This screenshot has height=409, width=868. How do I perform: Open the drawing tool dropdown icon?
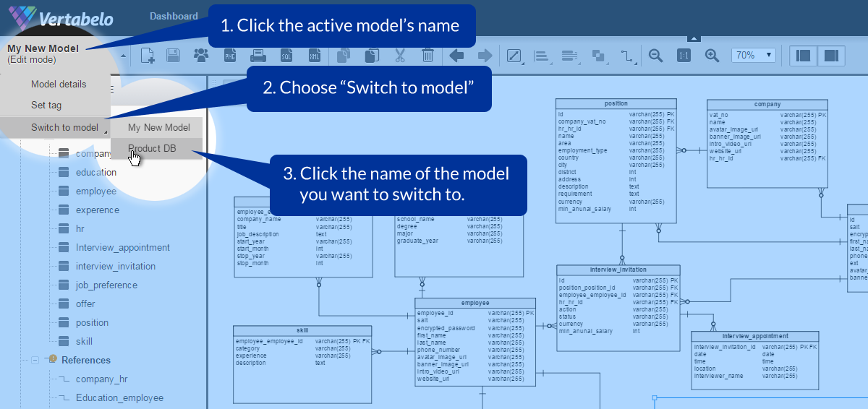coord(514,56)
